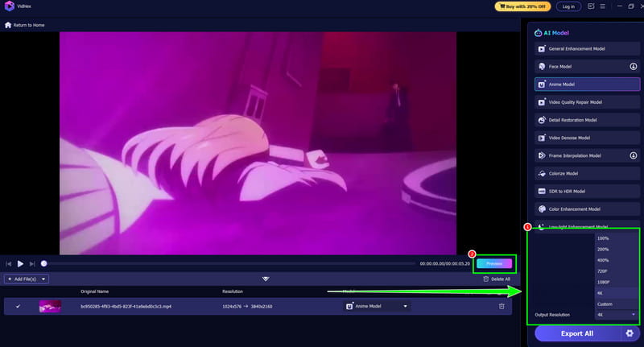Click the Video Denoise Model icon

click(x=542, y=138)
